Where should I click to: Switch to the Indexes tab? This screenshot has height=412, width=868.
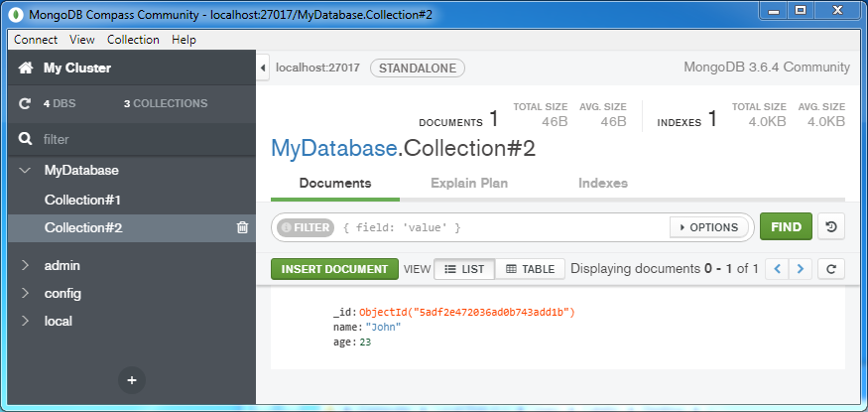603,184
